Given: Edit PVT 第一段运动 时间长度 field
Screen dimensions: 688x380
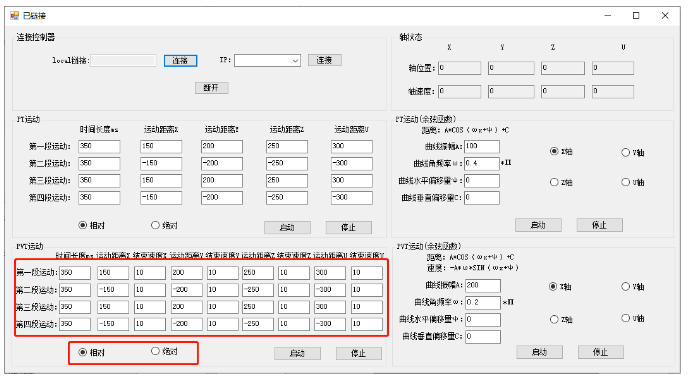Looking at the screenshot, I should (x=75, y=272).
